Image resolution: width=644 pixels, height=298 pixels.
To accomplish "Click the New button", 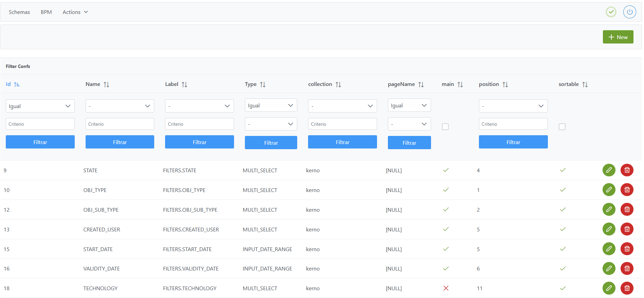I will click(618, 37).
